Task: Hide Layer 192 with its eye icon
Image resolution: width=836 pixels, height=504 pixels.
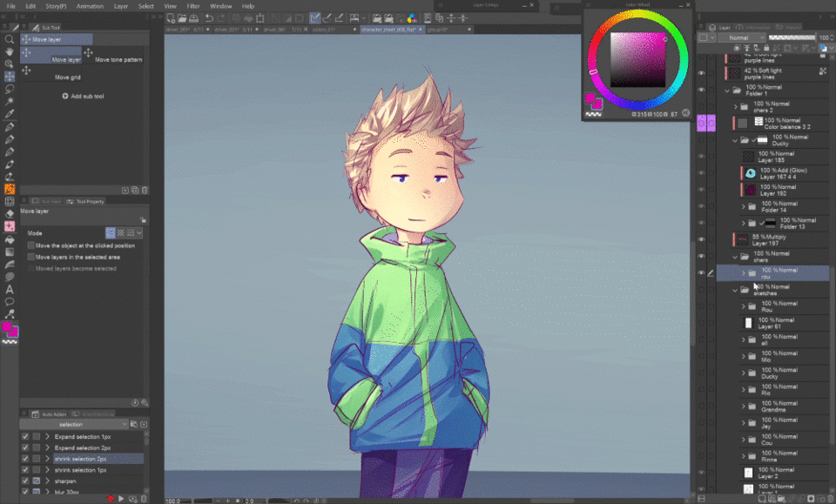Action: pos(701,190)
